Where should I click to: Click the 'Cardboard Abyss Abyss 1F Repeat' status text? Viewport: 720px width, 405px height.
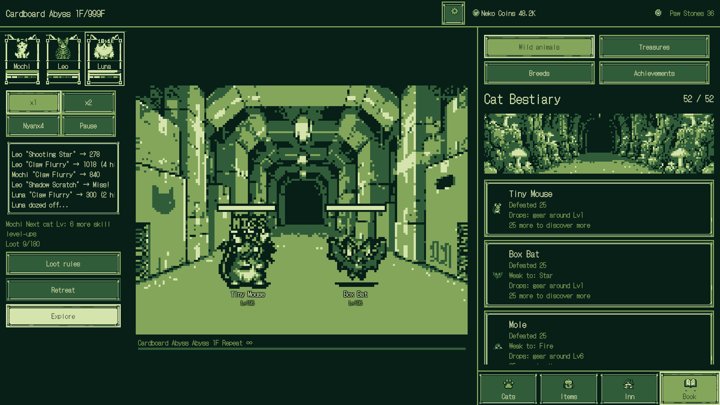[x=195, y=343]
